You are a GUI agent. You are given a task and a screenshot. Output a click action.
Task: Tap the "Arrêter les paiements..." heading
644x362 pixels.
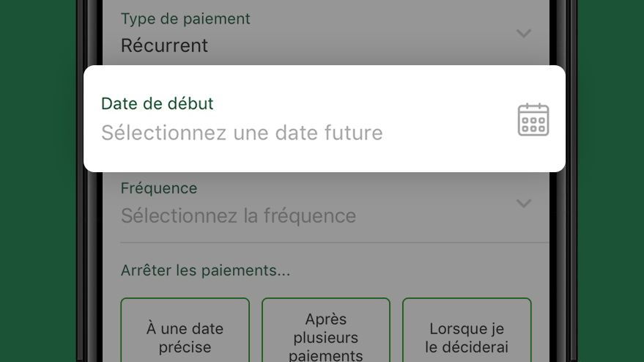click(x=205, y=270)
